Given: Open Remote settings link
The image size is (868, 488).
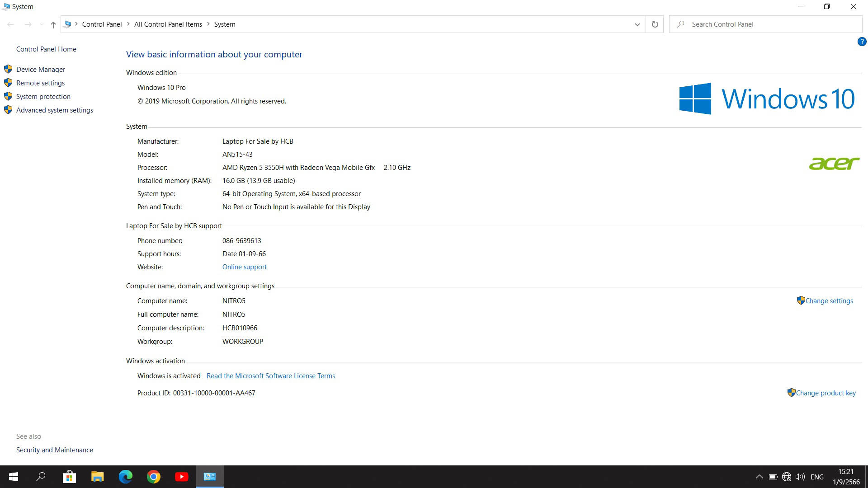Looking at the screenshot, I should pyautogui.click(x=40, y=83).
